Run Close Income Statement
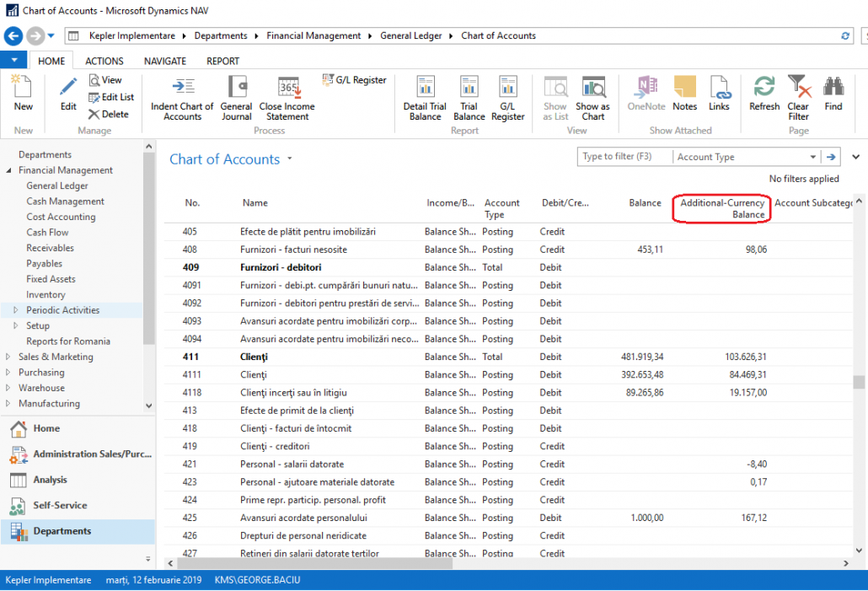Image resolution: width=868 pixels, height=591 pixels. pyautogui.click(x=287, y=98)
